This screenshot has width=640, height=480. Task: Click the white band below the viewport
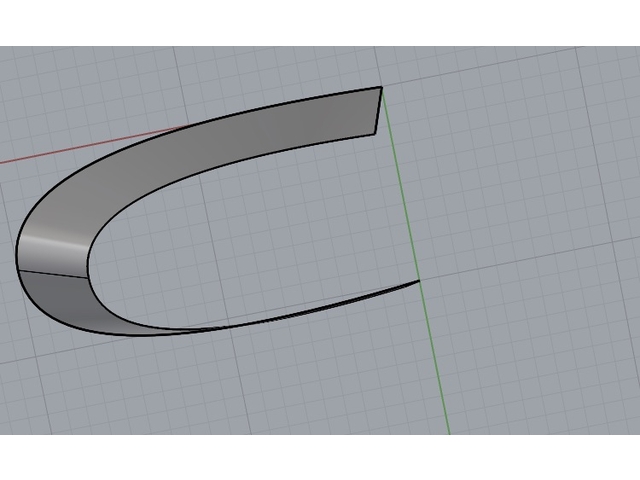point(320,457)
